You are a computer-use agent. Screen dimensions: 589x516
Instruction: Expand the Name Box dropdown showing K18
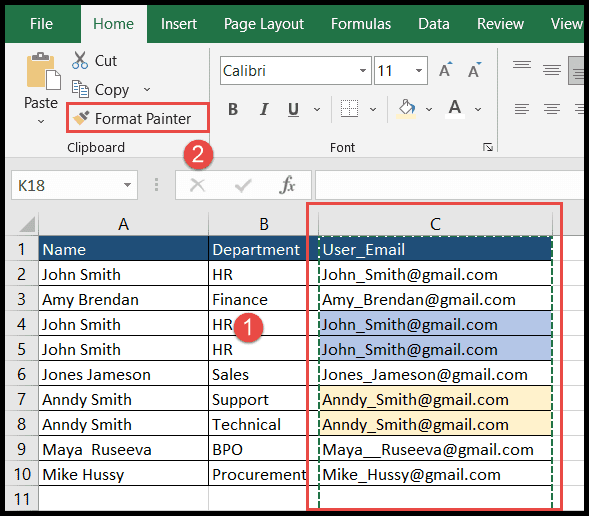pyautogui.click(x=127, y=185)
